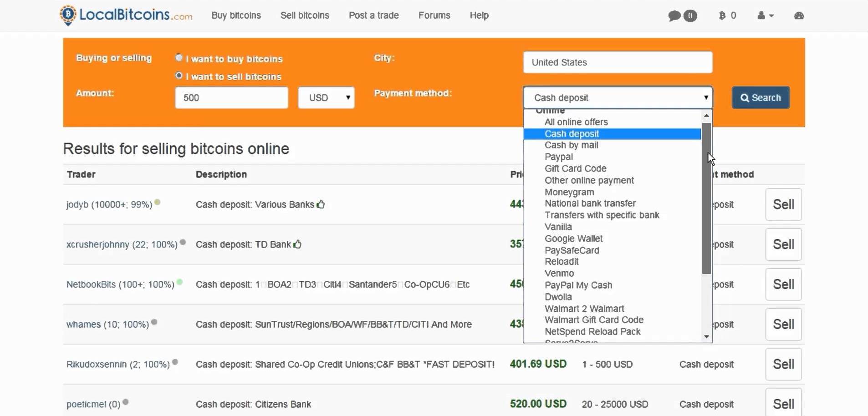Go to the Forums page
This screenshot has height=416, width=868.
434,15
